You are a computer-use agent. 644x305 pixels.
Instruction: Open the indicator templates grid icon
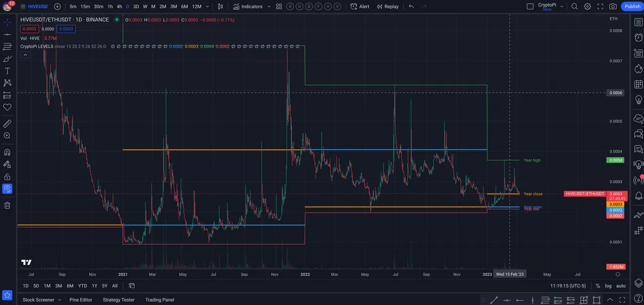coord(279,7)
